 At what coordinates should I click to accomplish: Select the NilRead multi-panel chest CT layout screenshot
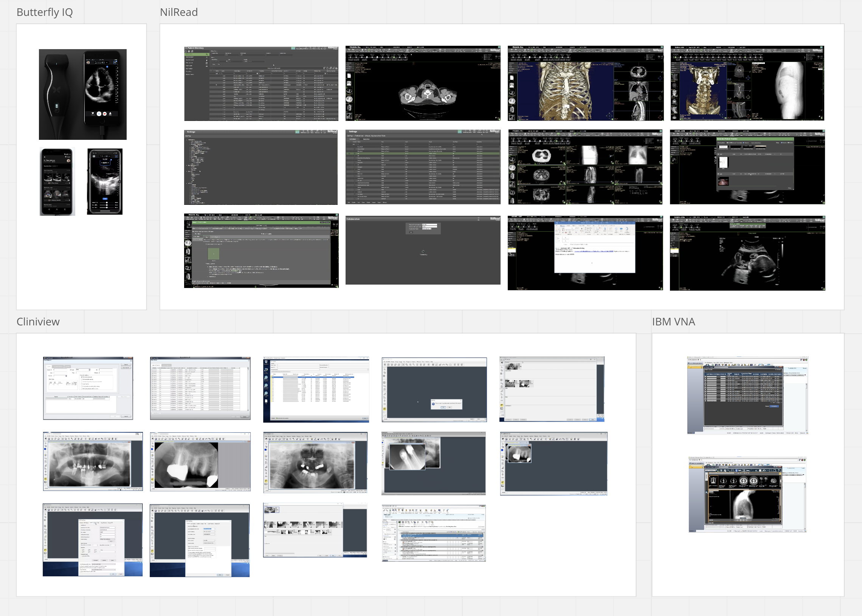585,167
